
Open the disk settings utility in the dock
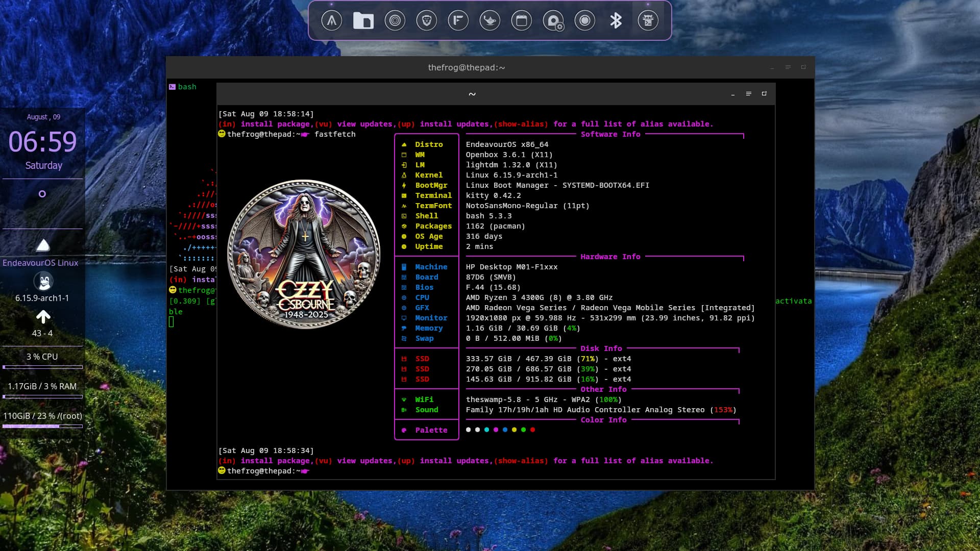[x=553, y=21]
